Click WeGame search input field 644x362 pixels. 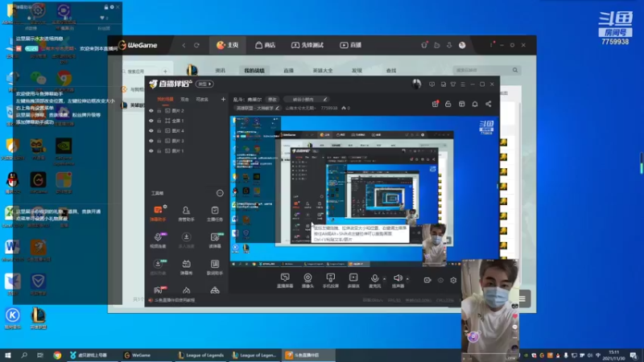point(481,70)
